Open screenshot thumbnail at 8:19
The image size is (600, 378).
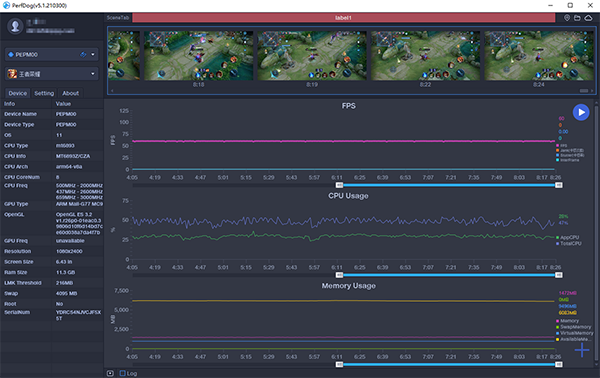click(x=312, y=56)
